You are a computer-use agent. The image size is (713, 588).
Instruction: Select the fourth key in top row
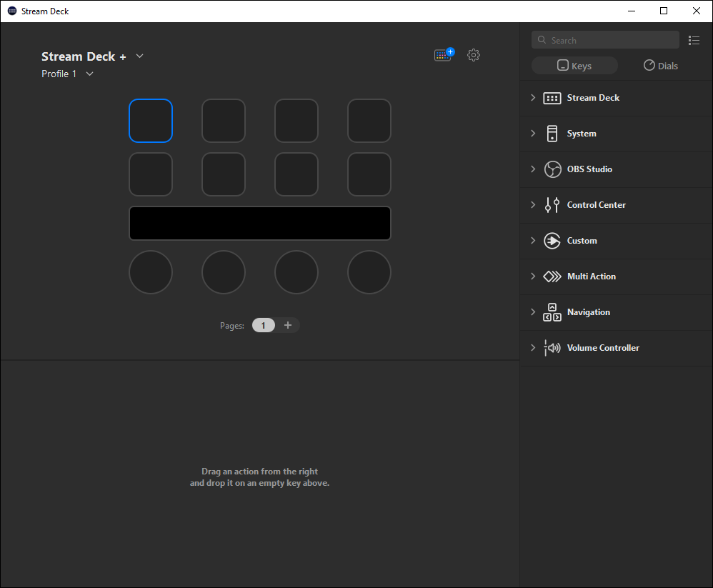click(369, 121)
